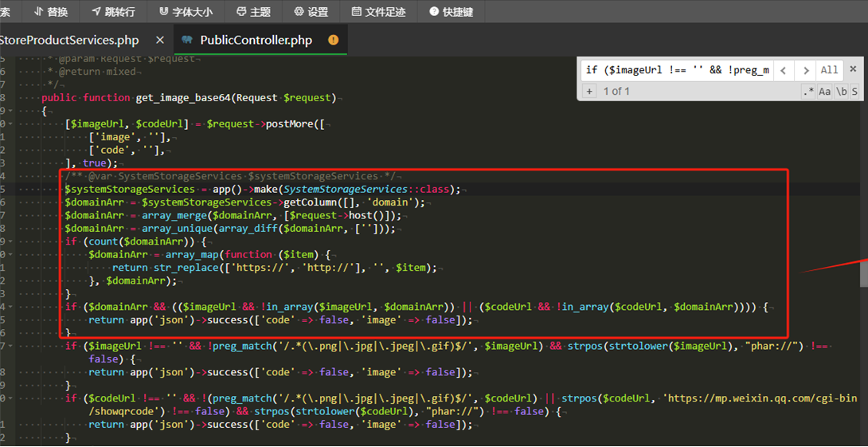The height and width of the screenshot is (447, 868).
Task: Click the unsaved warning icon on PublicController.php tab
Action: click(x=333, y=40)
